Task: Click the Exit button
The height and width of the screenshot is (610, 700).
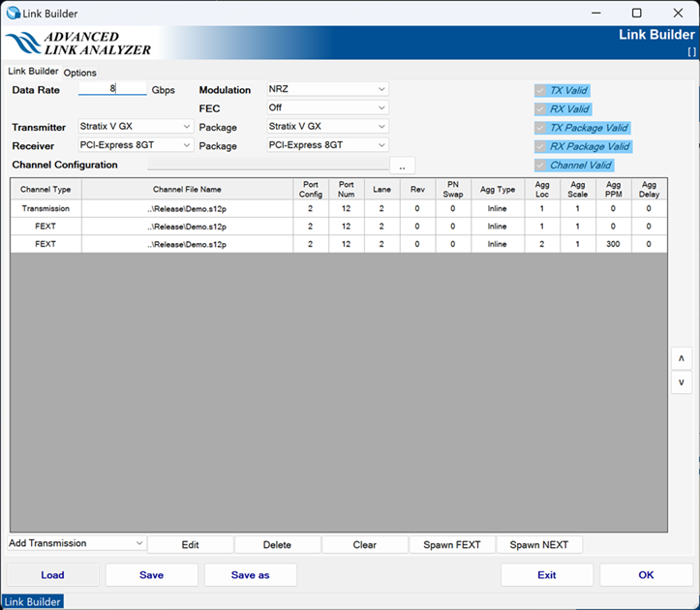Action: click(547, 575)
